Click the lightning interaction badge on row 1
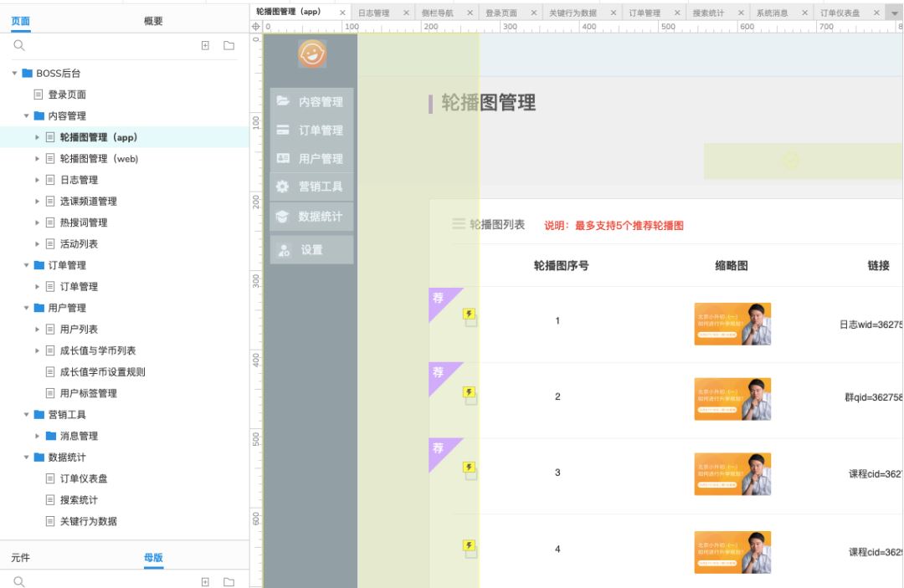Screen dimensions: 904x588 (469, 314)
